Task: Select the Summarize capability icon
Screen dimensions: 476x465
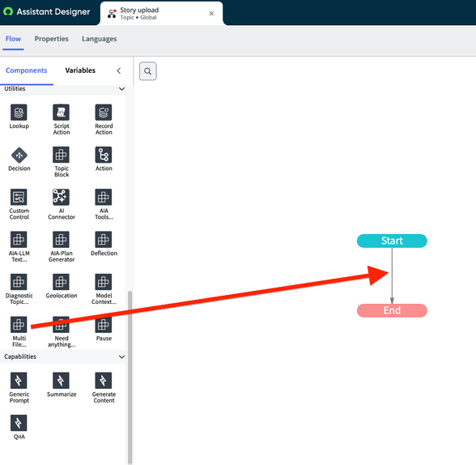Action: point(61,381)
